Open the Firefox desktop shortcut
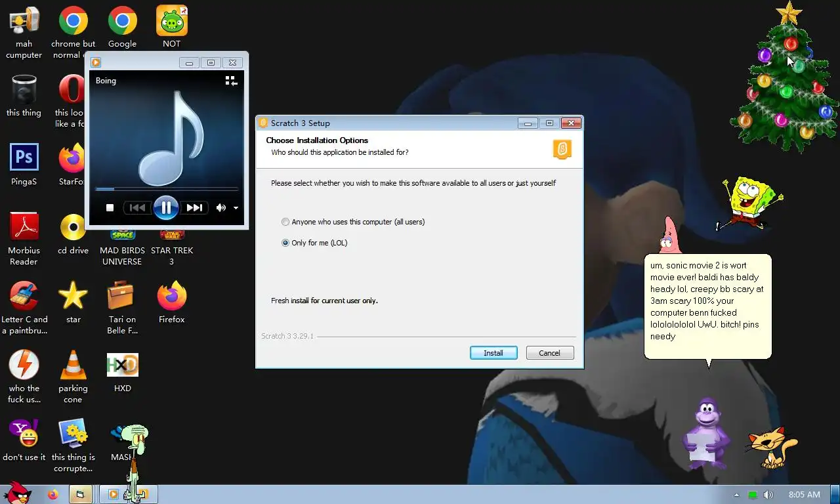 (172, 303)
